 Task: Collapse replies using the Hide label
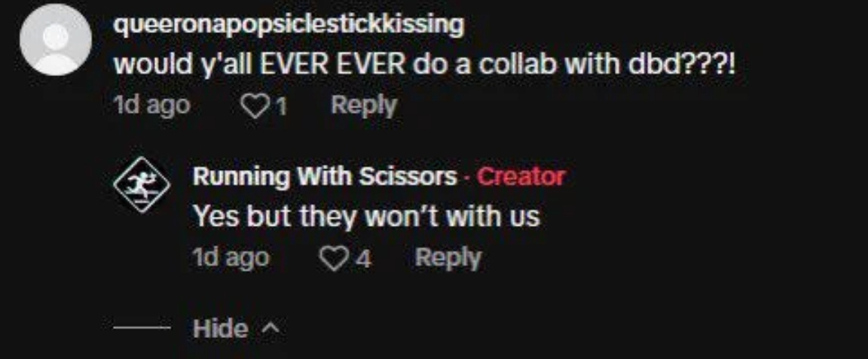[x=221, y=329]
